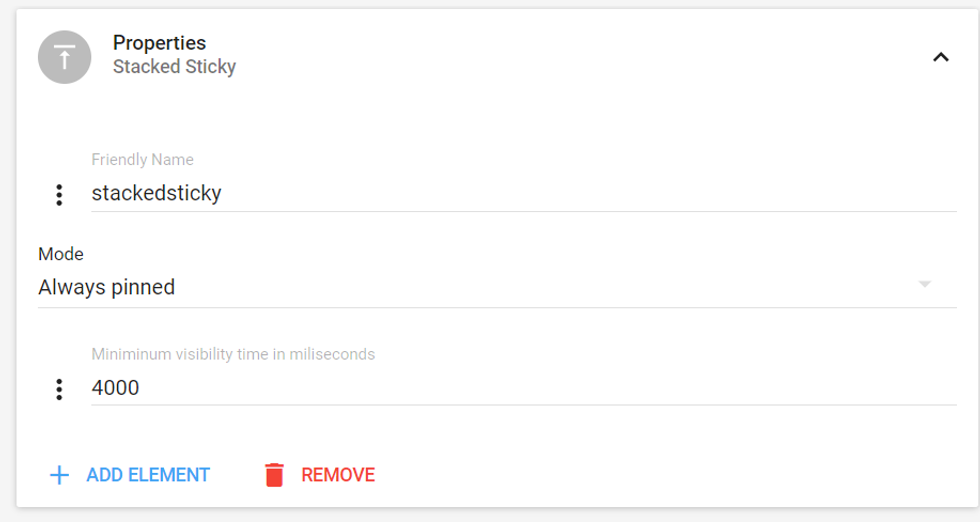This screenshot has width=980, height=522.
Task: Click the Stacked Sticky circular header icon
Action: (65, 57)
